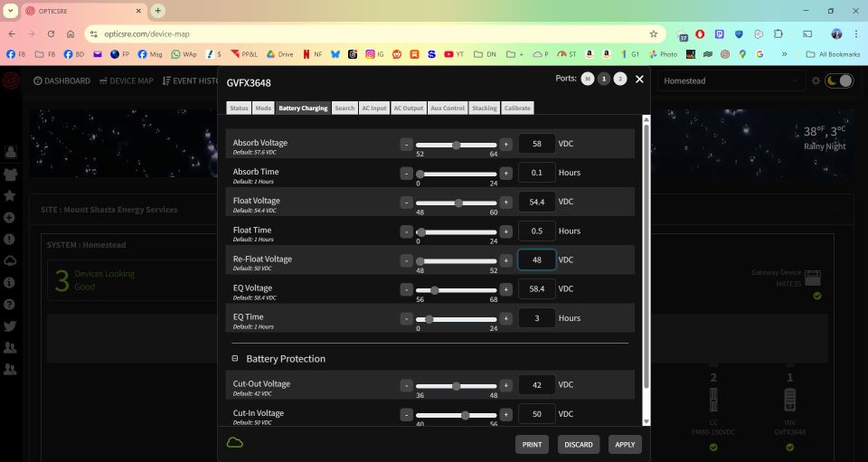Click the DISCARD button
868x462 pixels.
(579, 444)
